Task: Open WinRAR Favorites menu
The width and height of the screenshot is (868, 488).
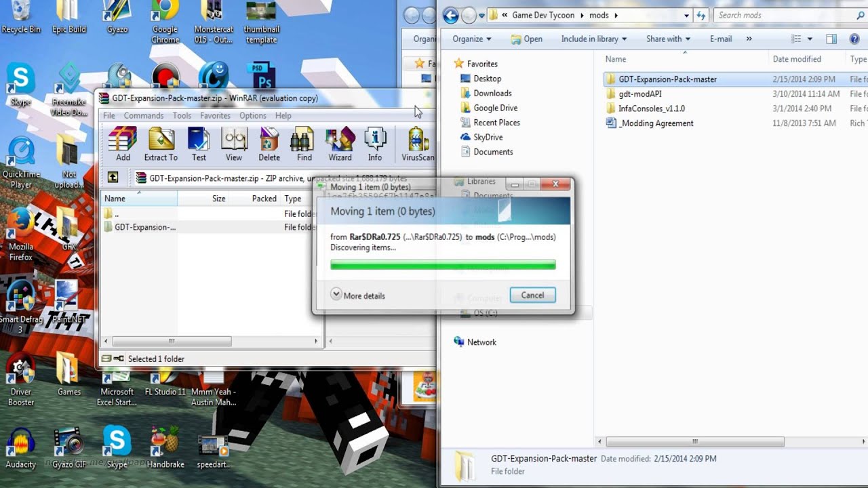Action: pos(215,115)
